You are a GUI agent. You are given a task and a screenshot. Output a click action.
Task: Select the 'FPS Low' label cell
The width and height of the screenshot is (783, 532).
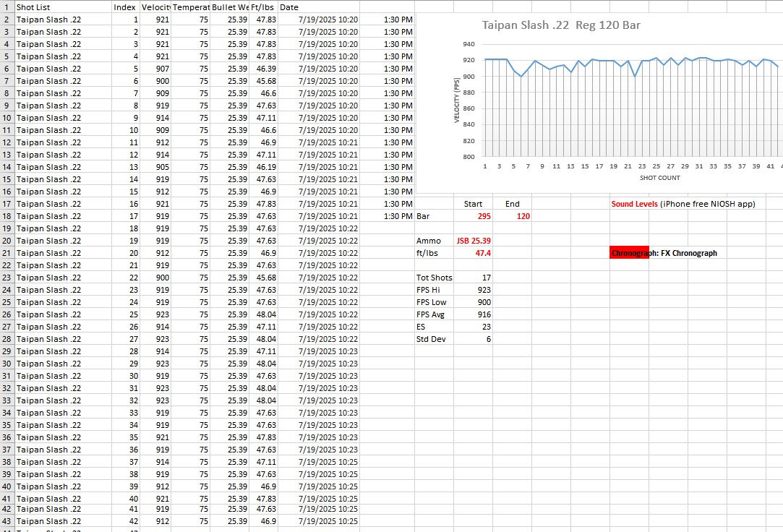tap(434, 302)
